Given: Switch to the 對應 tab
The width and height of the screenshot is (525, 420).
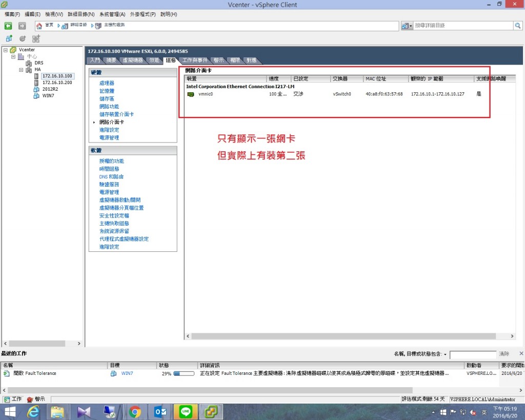Looking at the screenshot, I should click(x=251, y=61).
